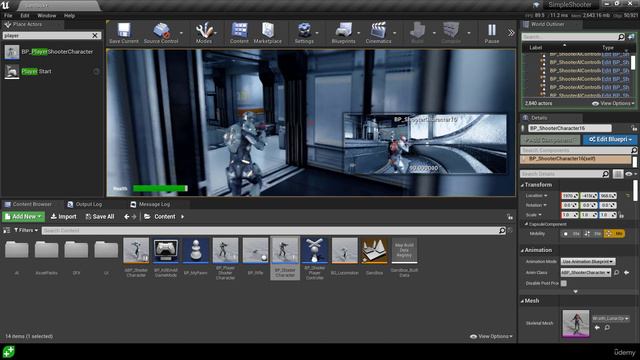Set Mobility to Movable
This screenshot has height=360, width=640.
pos(614,234)
